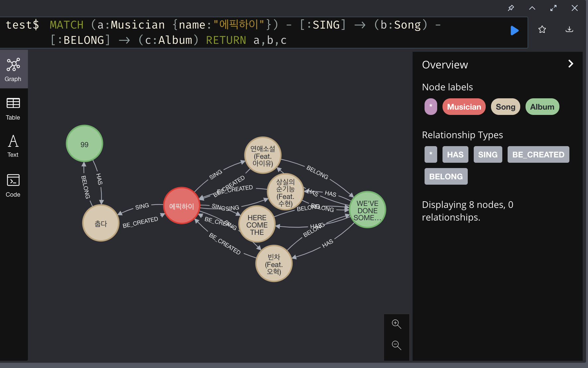Click the 'Displaying 8 nodes' status text
This screenshot has height=368, width=588.
(x=467, y=211)
